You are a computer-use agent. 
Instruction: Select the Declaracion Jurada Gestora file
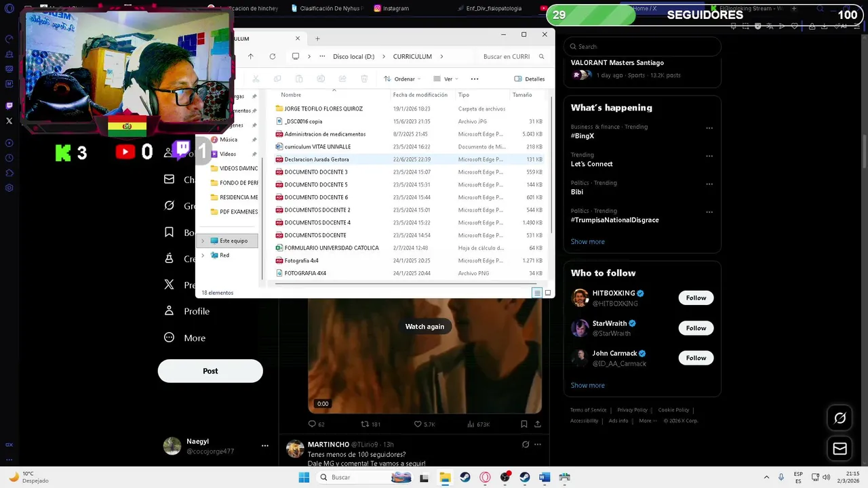[x=410, y=159]
